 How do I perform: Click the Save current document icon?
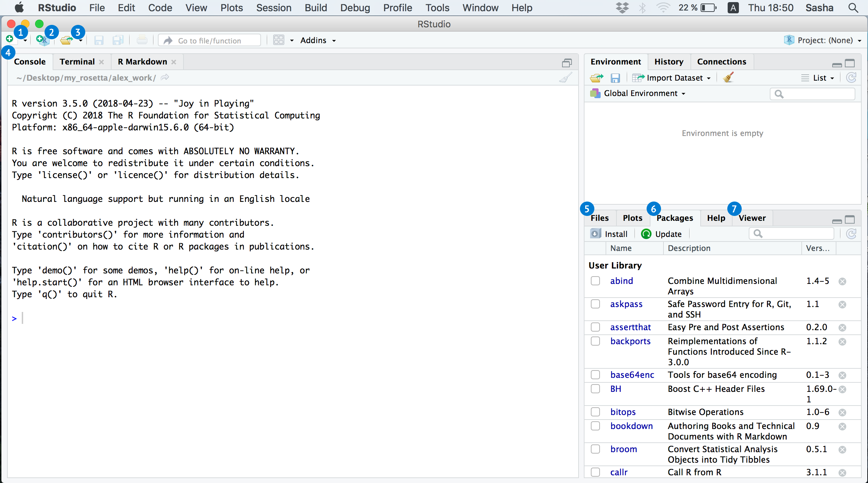(99, 40)
